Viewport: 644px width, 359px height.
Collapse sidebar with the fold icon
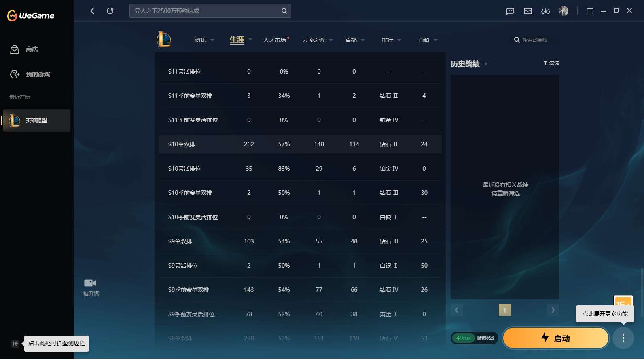(15, 344)
